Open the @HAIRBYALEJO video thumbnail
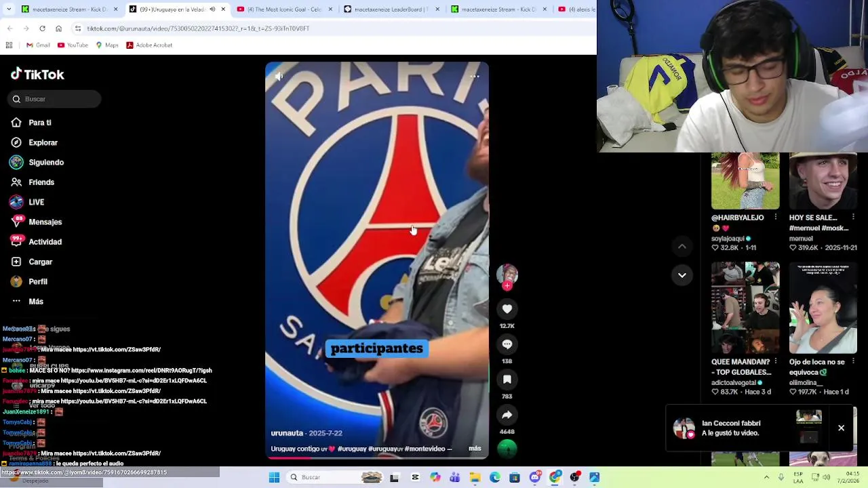 (745, 181)
